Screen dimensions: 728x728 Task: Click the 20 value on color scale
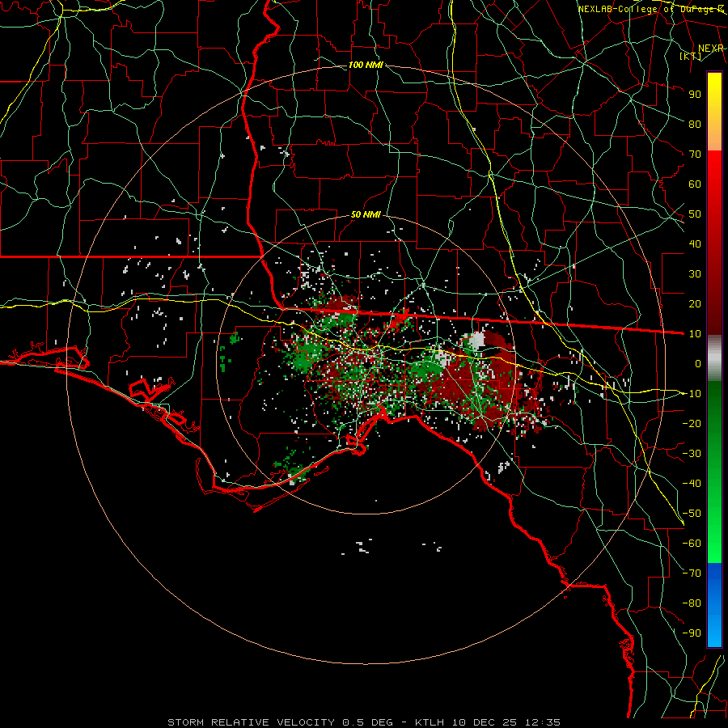pyautogui.click(x=695, y=304)
